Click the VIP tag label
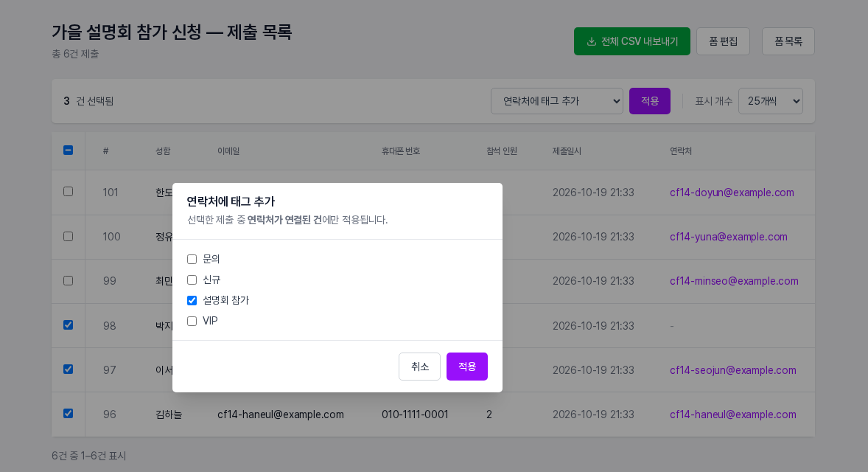Image resolution: width=868 pixels, height=472 pixels. click(210, 322)
